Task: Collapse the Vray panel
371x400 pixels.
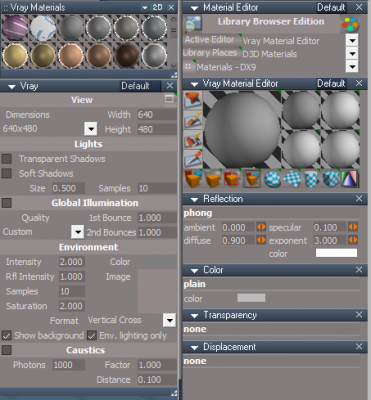Action: click(12, 86)
